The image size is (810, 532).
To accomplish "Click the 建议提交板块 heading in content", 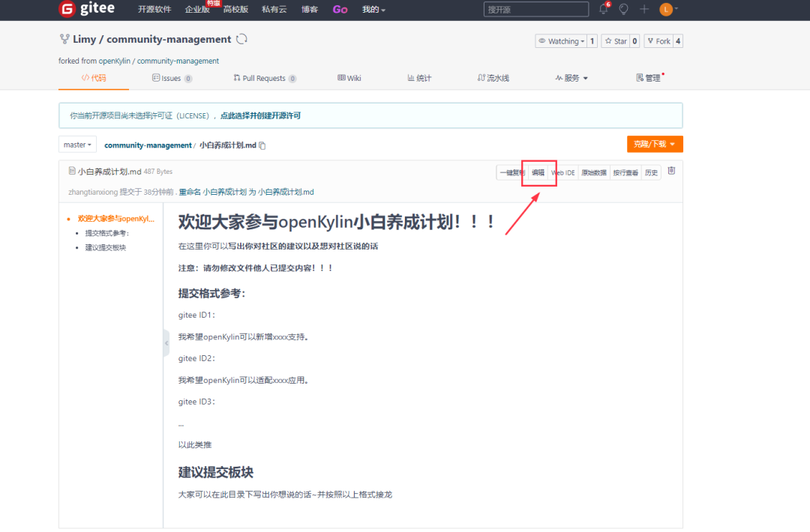I will click(216, 472).
